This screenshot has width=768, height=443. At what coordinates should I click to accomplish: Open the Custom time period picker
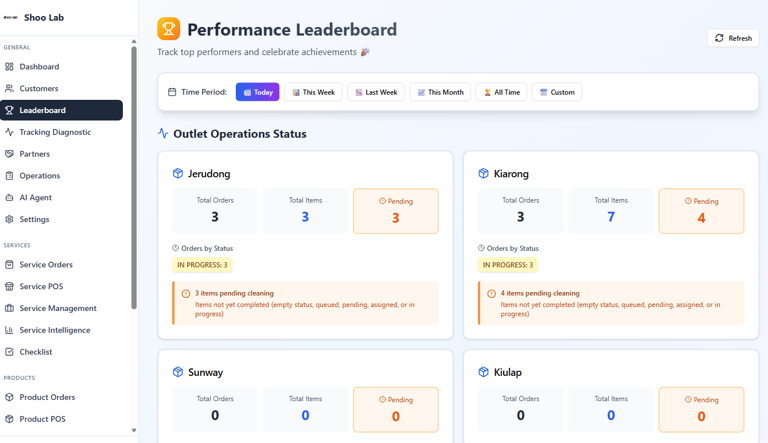click(557, 92)
